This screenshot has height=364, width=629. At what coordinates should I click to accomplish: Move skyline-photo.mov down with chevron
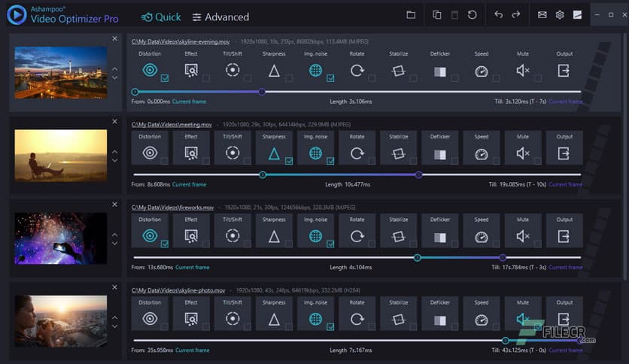tap(114, 326)
